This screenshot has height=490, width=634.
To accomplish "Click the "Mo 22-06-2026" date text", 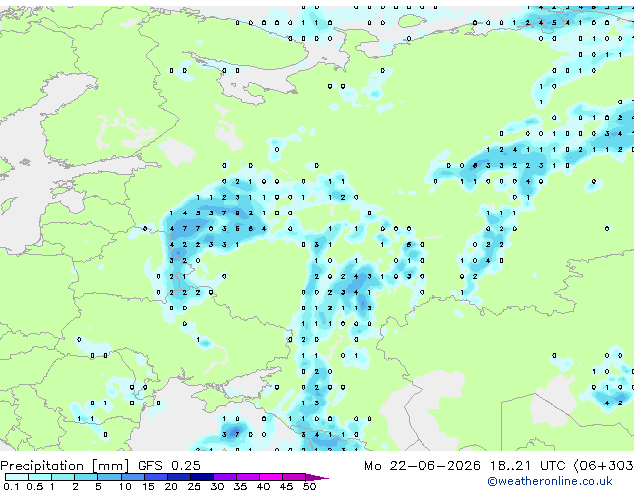I will [422, 466].
